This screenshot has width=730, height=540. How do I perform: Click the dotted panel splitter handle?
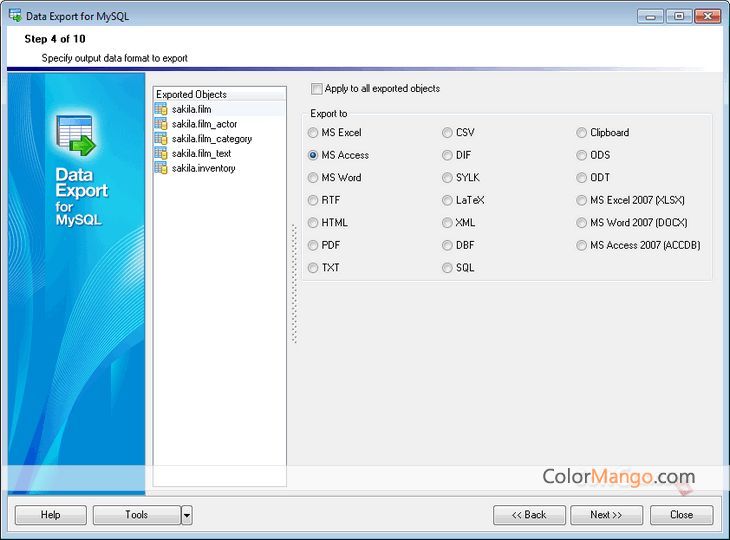click(x=294, y=284)
